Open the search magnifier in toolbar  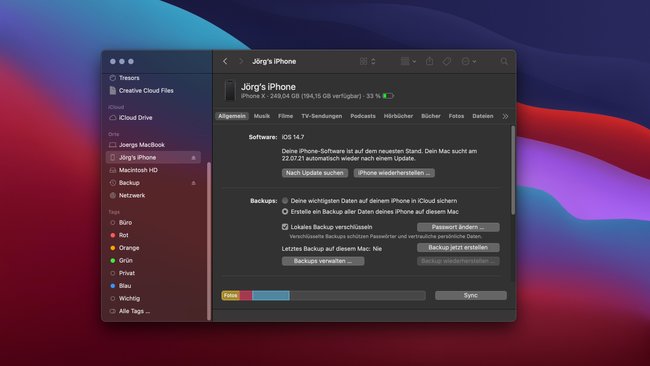pyautogui.click(x=504, y=61)
